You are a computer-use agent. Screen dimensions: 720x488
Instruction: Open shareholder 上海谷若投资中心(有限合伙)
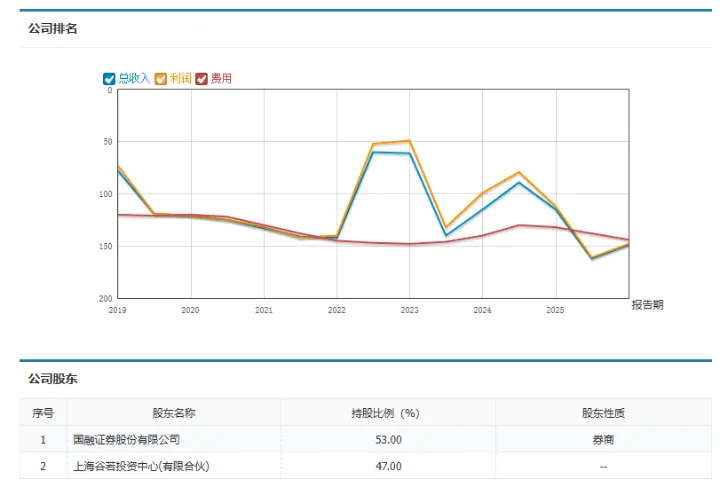[141, 466]
